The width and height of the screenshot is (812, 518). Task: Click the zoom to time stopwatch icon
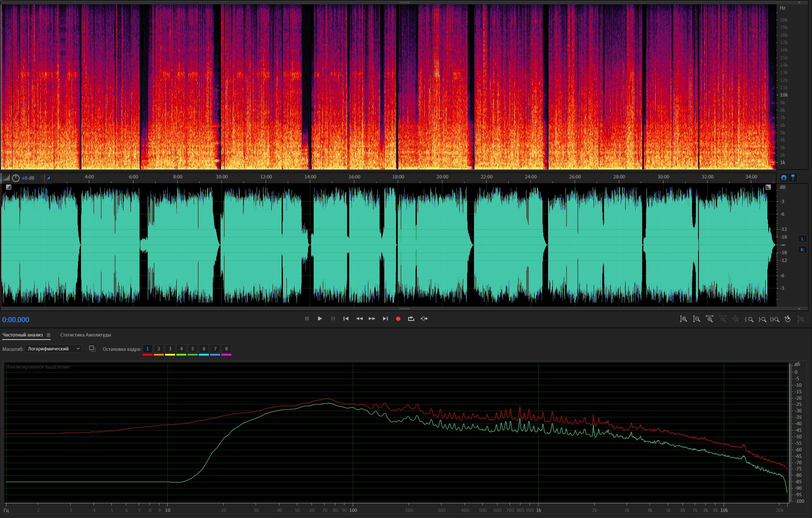coord(788,319)
